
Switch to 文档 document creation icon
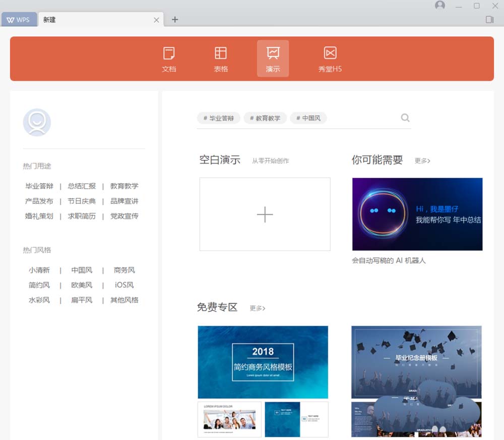tap(169, 58)
